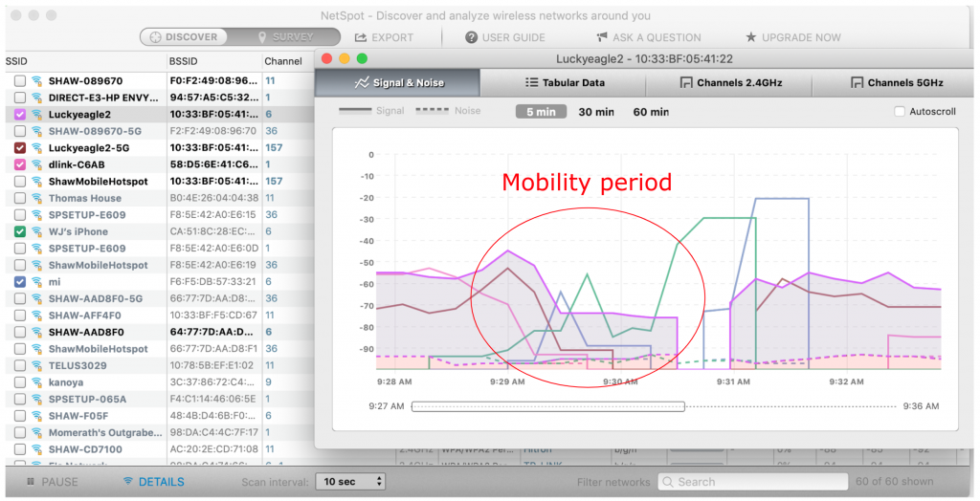The height and width of the screenshot is (501, 980).
Task: Click the magnifier icon in search field
Action: [x=668, y=482]
